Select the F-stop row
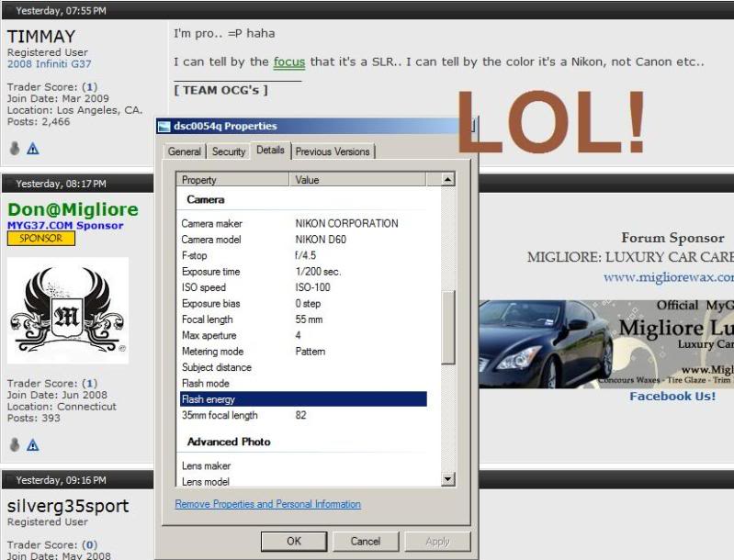This screenshot has height=560, width=734. pos(303,255)
